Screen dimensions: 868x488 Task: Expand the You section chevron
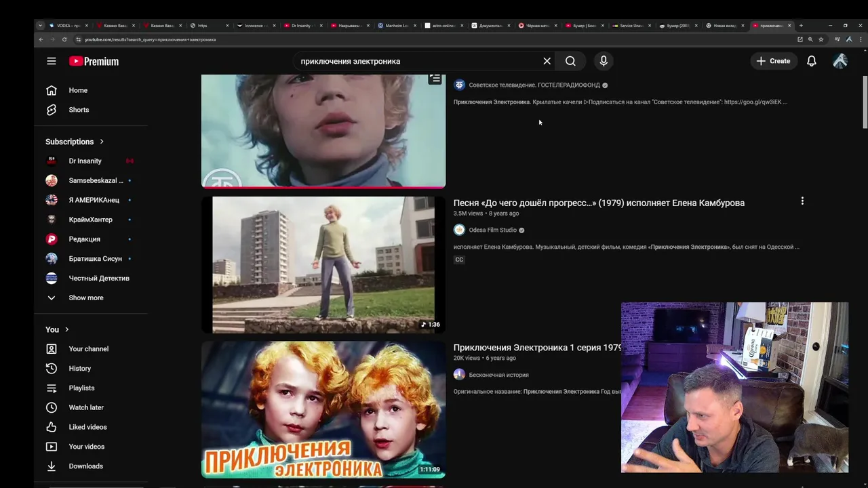[x=66, y=329]
